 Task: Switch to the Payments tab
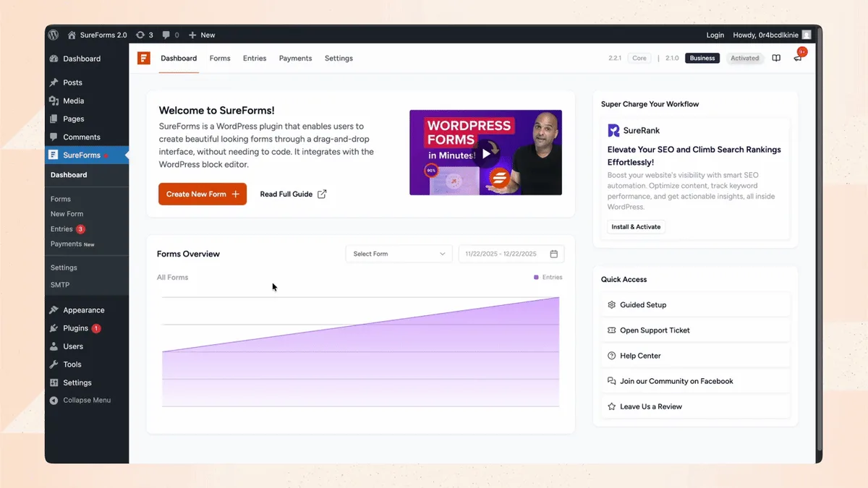295,58
